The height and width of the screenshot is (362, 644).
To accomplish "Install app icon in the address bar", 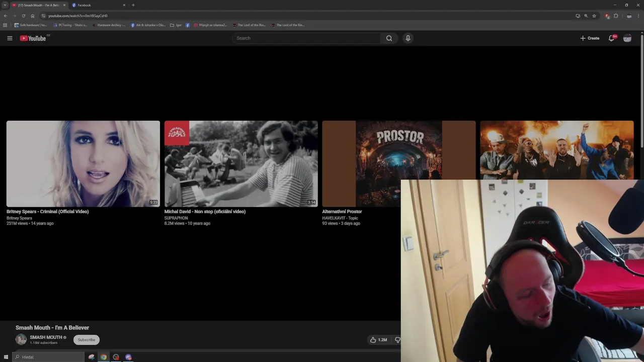I will [578, 16].
